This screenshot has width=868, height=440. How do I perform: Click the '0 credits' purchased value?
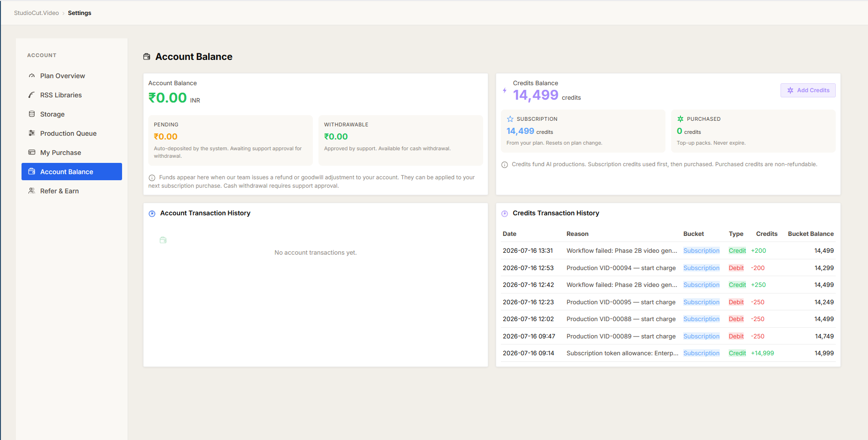point(689,132)
